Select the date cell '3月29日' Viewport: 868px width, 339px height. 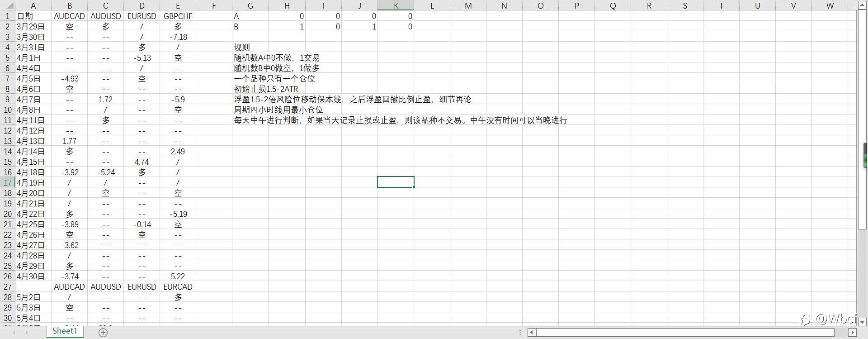coord(33,26)
